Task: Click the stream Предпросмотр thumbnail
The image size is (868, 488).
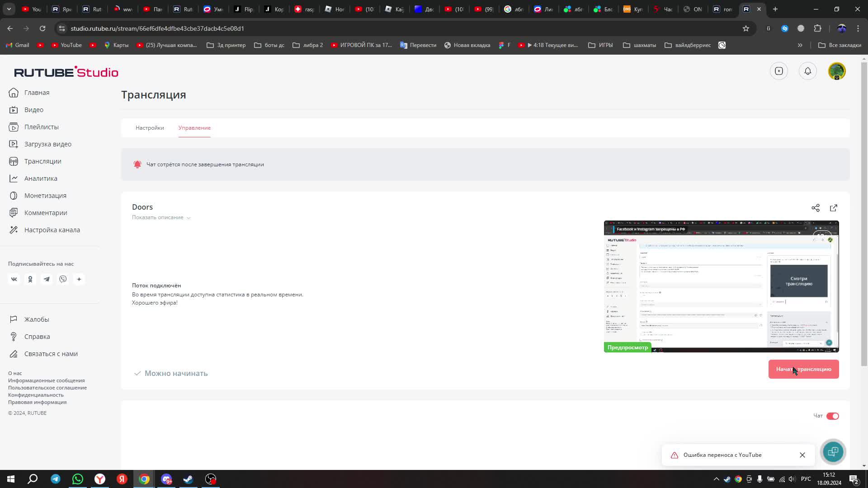Action: click(721, 286)
